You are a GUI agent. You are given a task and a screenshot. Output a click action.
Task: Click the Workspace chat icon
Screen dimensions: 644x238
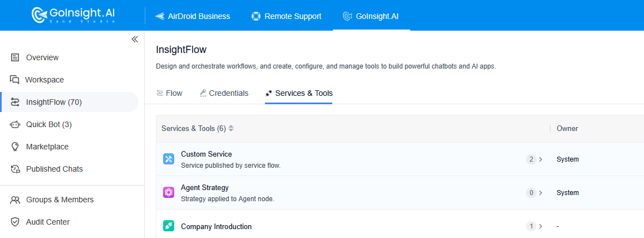[x=15, y=80]
